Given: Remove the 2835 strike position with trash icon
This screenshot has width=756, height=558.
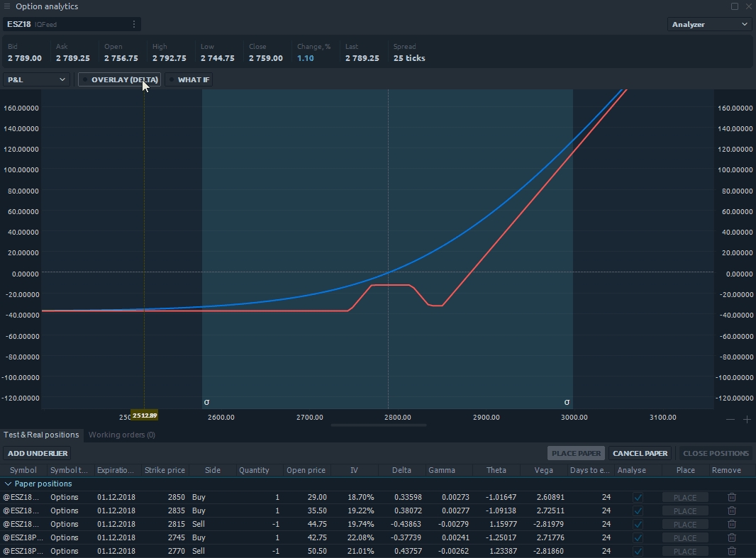Looking at the screenshot, I should 731,510.
